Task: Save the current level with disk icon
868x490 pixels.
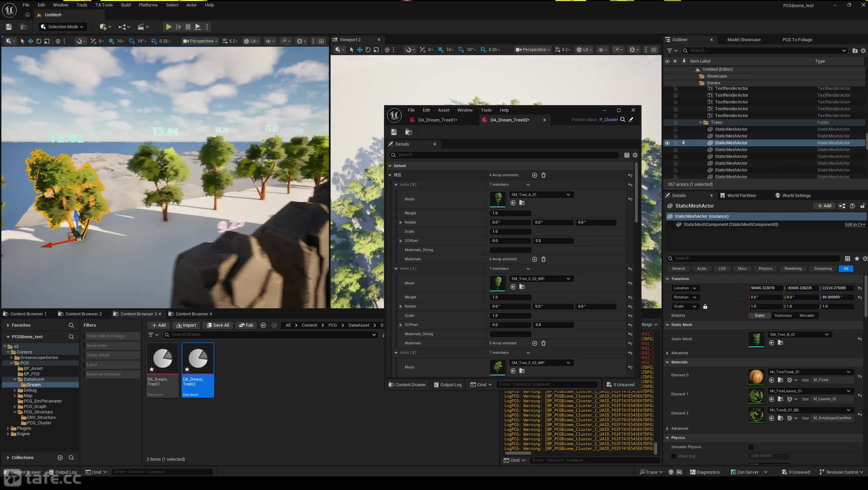Action: pos(9,27)
